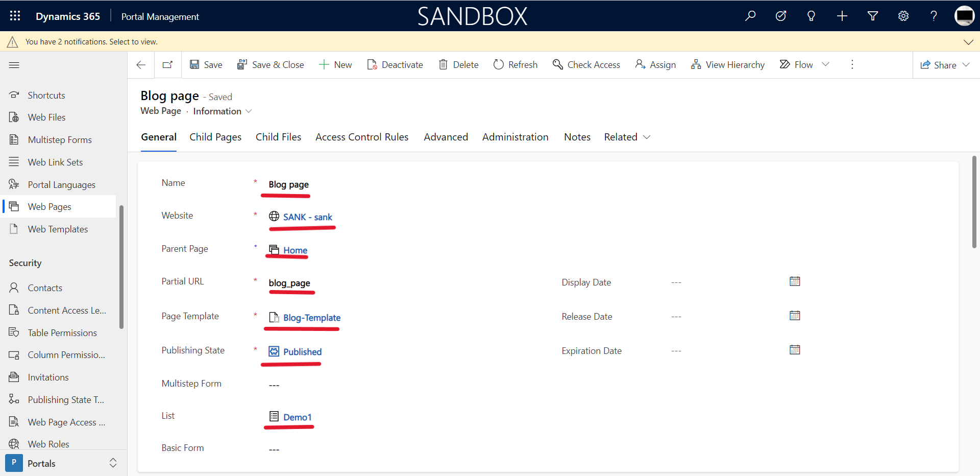Click the quick create plus icon
This screenshot has width=980, height=476.
point(842,16)
